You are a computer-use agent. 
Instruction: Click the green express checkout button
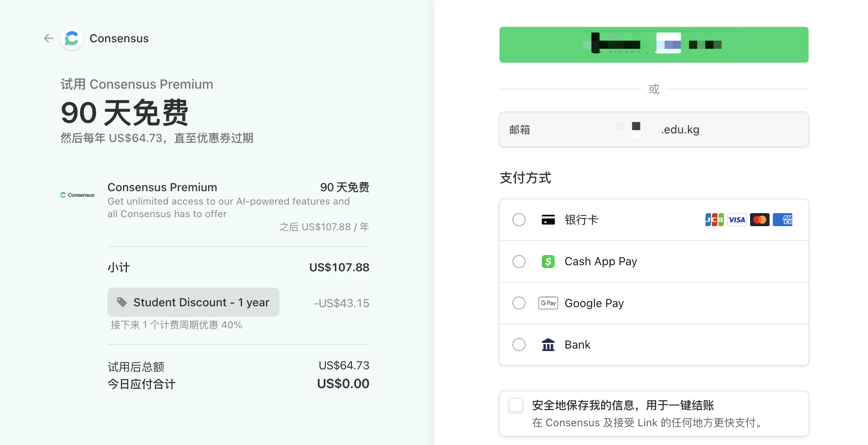pos(654,45)
